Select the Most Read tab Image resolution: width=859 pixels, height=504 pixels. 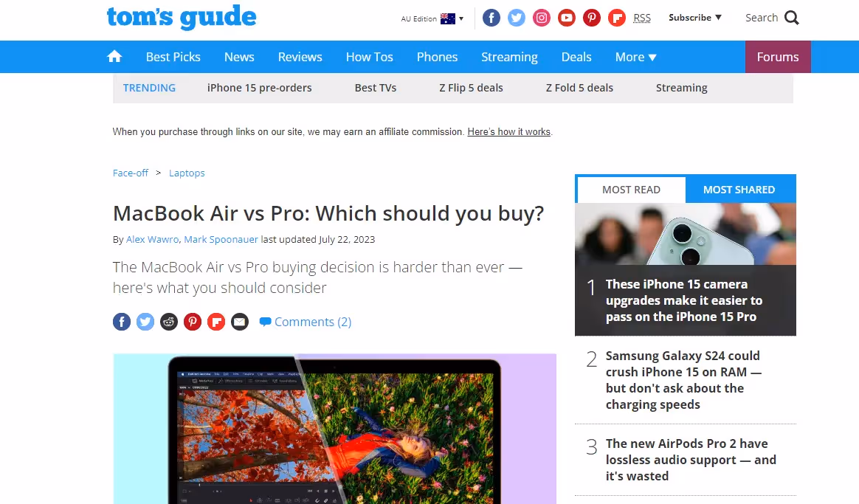631,190
